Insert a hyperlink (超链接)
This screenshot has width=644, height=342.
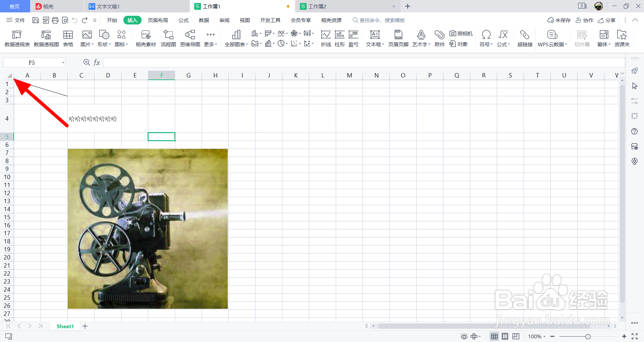[525, 39]
